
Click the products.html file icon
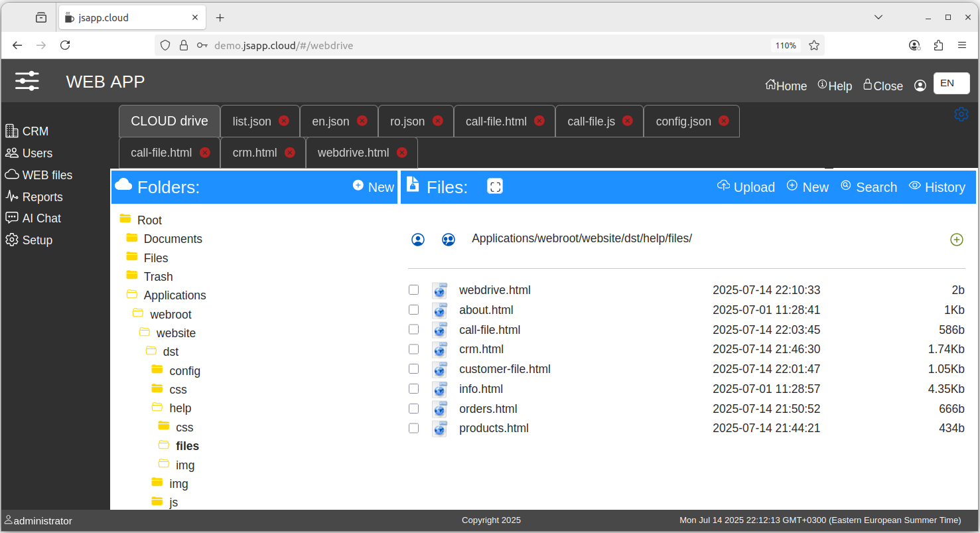(x=439, y=428)
